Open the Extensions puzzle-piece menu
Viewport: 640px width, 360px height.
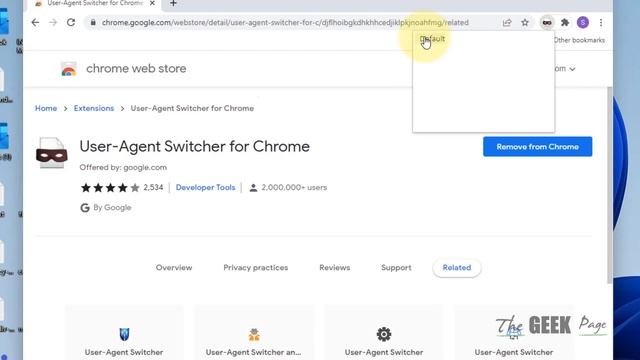pyautogui.click(x=565, y=22)
